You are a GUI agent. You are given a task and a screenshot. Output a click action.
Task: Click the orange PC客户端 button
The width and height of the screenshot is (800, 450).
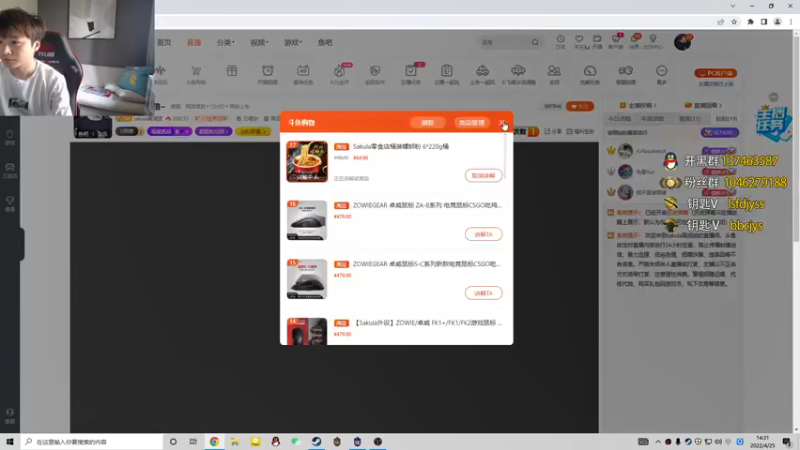715,73
